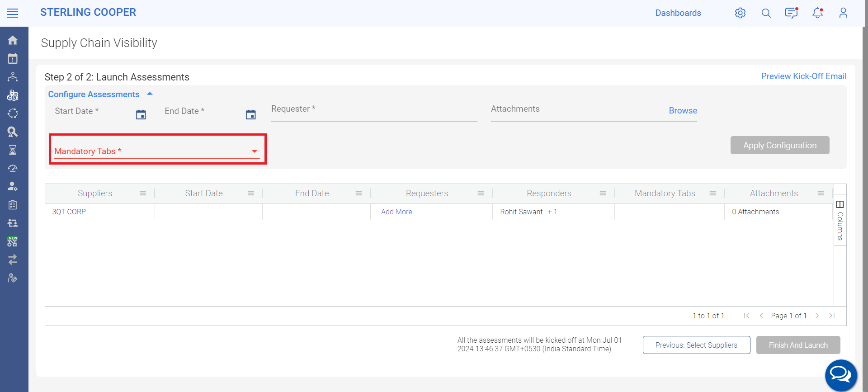The height and width of the screenshot is (392, 868).
Task: Click the +1 responders link
Action: 552,212
